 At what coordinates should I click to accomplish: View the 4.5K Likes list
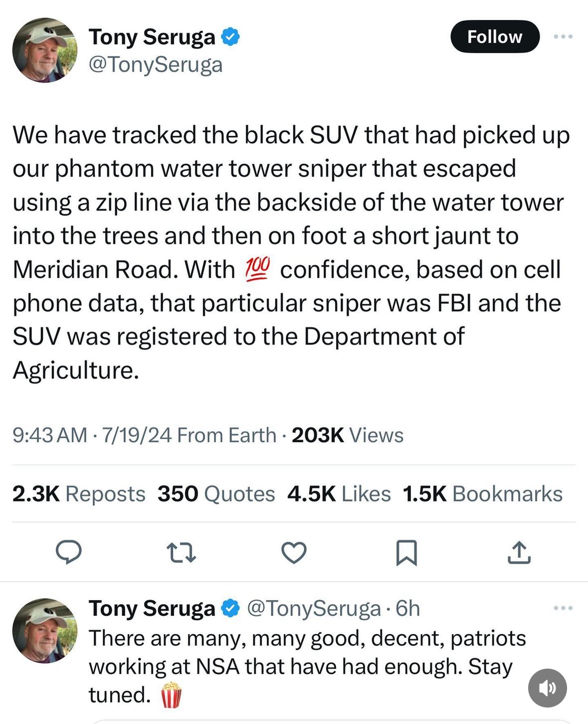coord(339,494)
